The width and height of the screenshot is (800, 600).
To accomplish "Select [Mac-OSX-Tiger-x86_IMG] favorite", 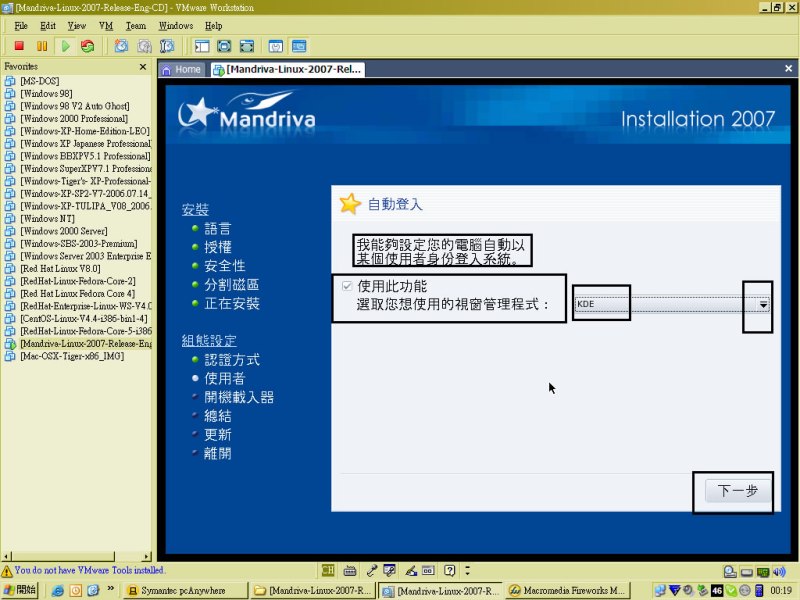I will (72, 356).
